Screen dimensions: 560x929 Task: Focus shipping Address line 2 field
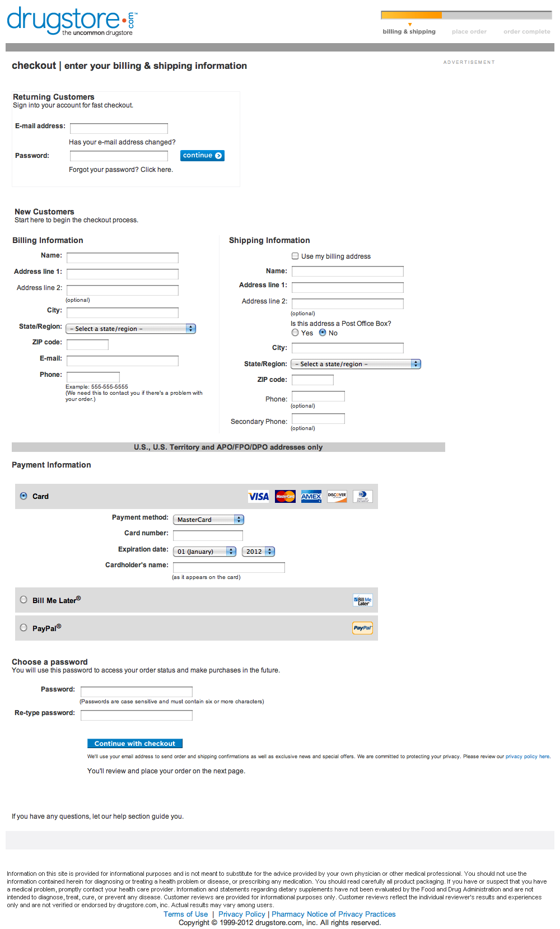tap(348, 304)
